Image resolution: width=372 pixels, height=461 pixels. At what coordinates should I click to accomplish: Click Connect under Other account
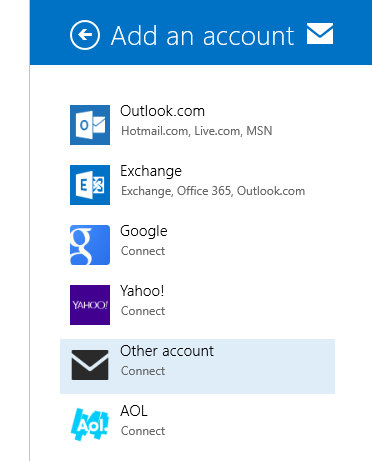tap(143, 371)
